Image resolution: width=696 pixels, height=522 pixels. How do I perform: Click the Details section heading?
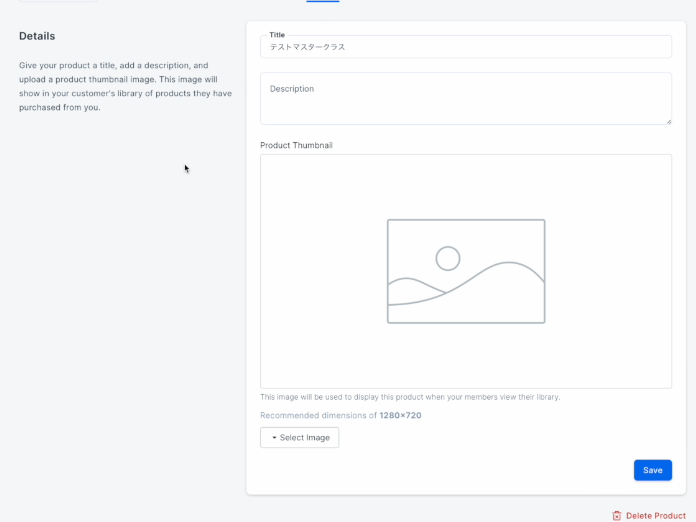(x=37, y=36)
